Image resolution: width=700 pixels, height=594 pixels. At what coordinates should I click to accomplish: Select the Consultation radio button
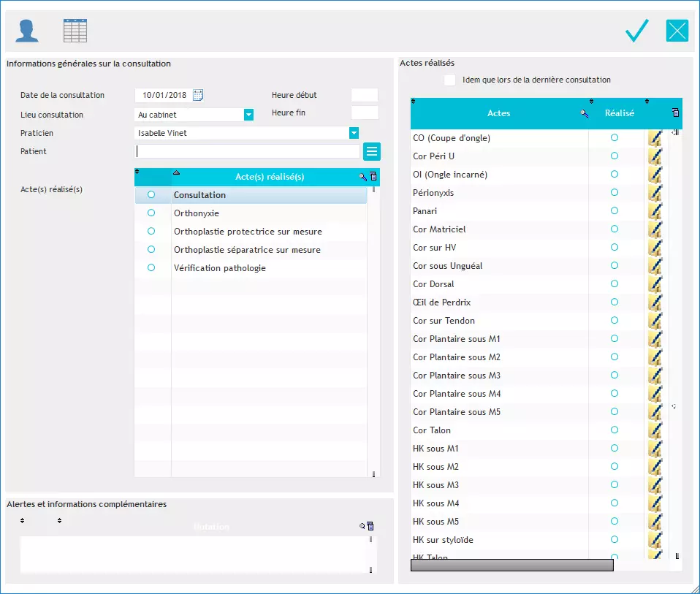[x=151, y=194]
